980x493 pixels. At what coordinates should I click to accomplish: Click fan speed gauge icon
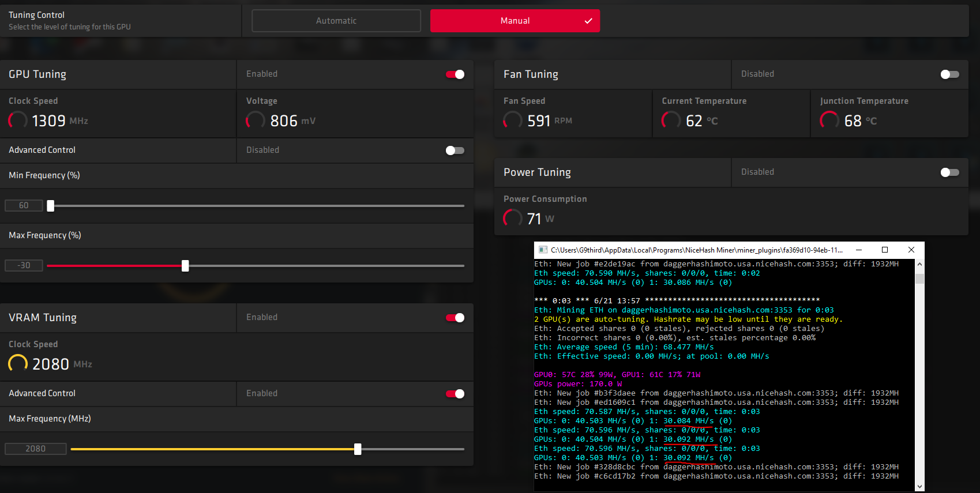pos(513,121)
